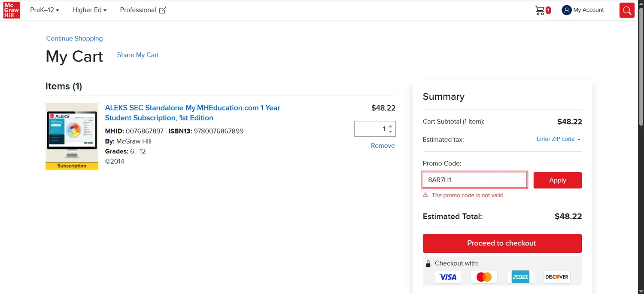Viewport: 644px width, 294px height.
Task: Click the Grades 6 - 12 text
Action: [x=125, y=151]
